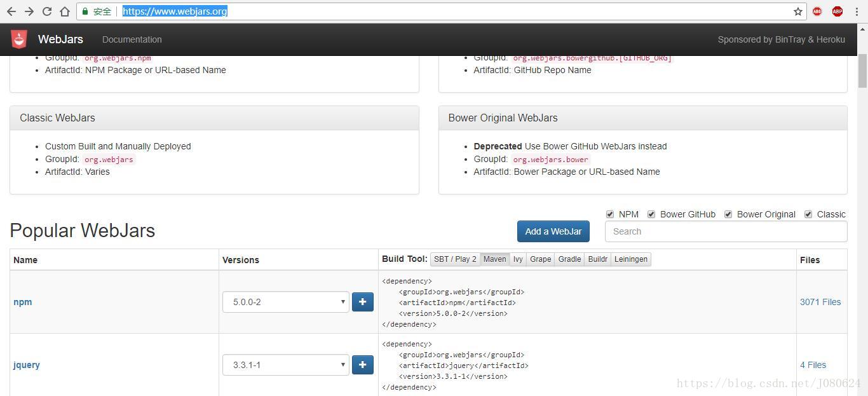Click the WebJars red logo icon
This screenshot has width=868, height=396.
pyautogui.click(x=19, y=39)
